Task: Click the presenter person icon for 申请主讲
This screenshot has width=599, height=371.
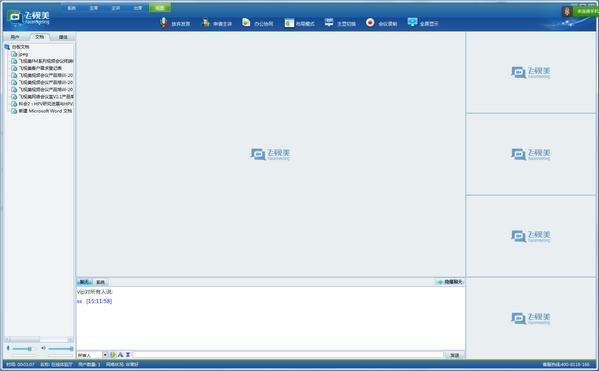Action: coord(206,23)
